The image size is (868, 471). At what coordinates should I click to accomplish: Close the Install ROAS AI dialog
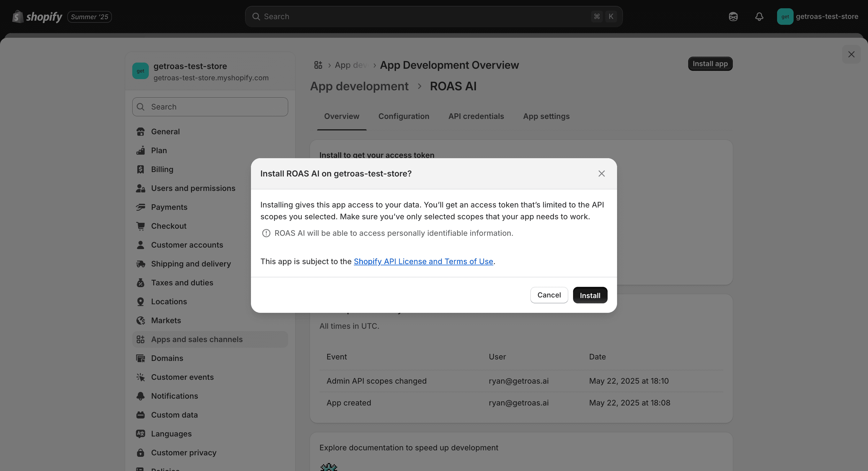pos(601,174)
